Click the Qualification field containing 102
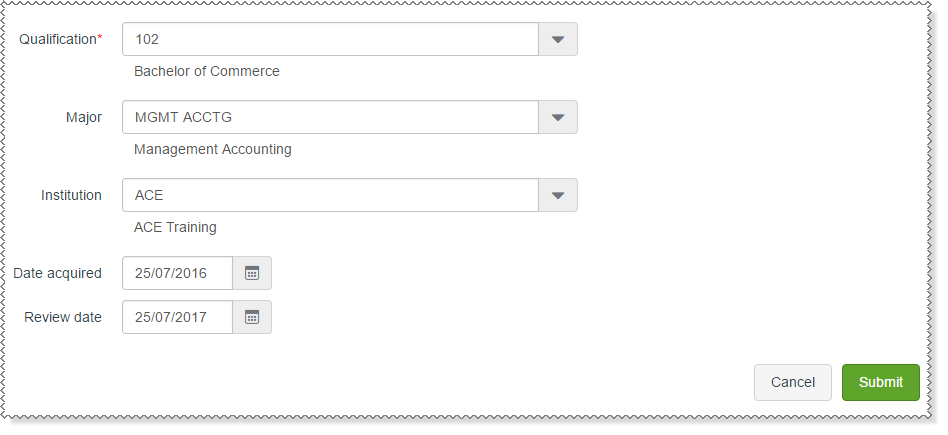This screenshot has height=435, width=948. [330, 39]
